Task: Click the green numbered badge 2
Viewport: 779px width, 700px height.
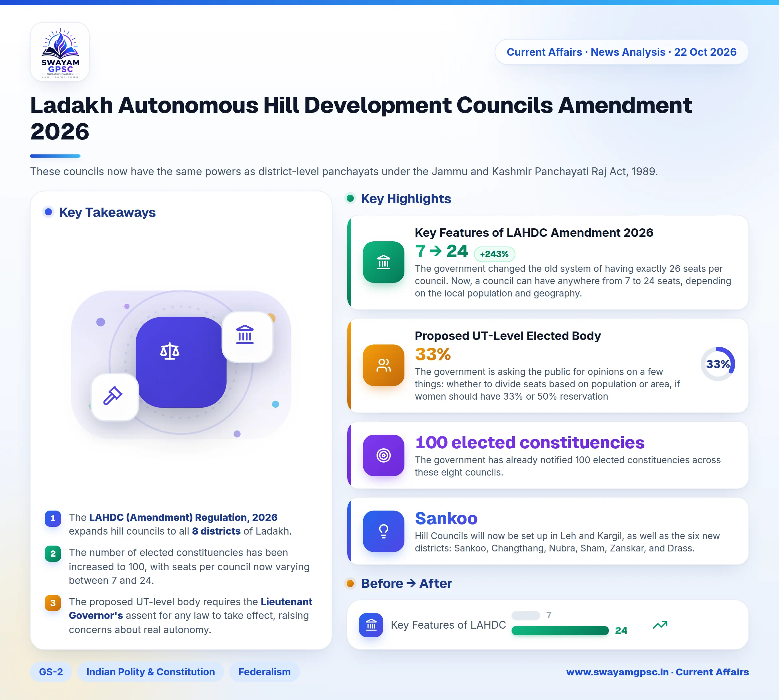Action: tap(53, 553)
